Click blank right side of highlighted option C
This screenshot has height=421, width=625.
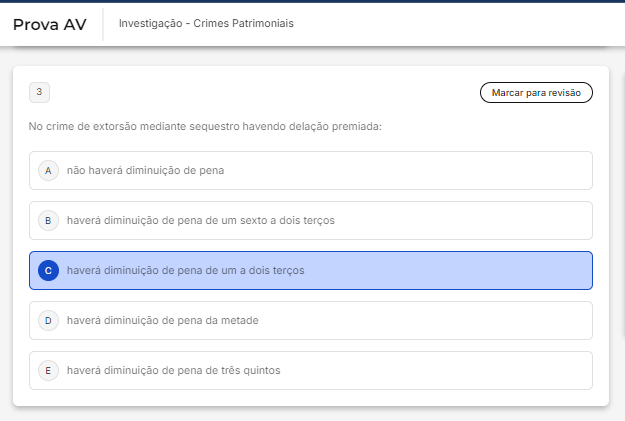450,270
